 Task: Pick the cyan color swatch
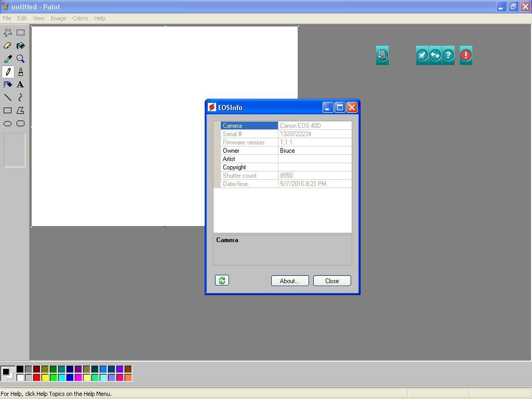[x=62, y=377]
